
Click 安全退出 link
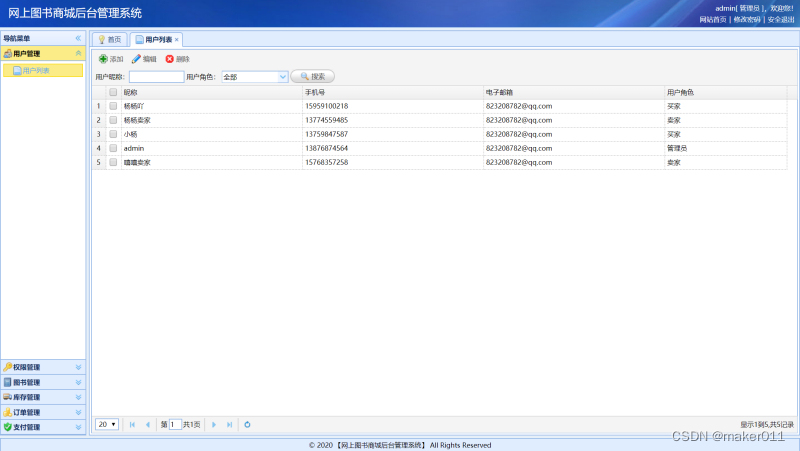(x=781, y=19)
